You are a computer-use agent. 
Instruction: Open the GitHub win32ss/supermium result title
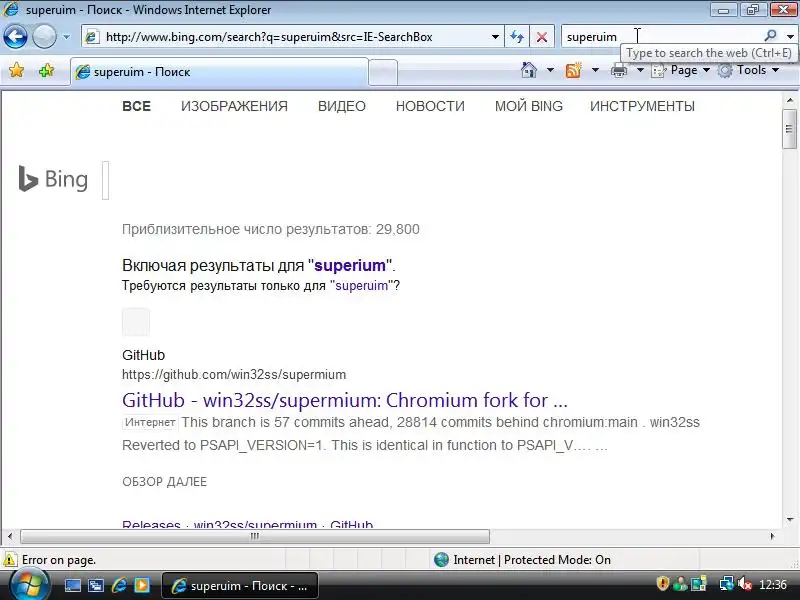345,401
